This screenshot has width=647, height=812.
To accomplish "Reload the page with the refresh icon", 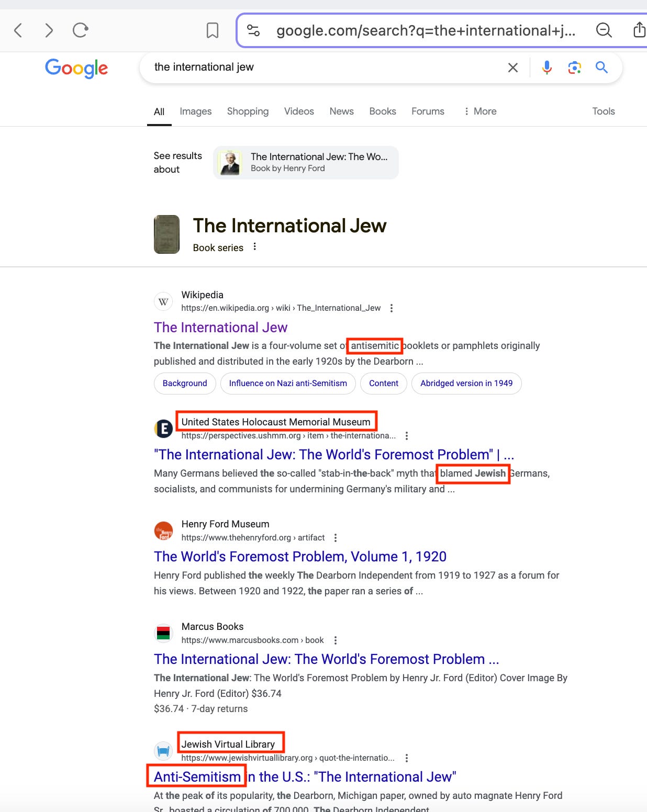I will 80,30.
